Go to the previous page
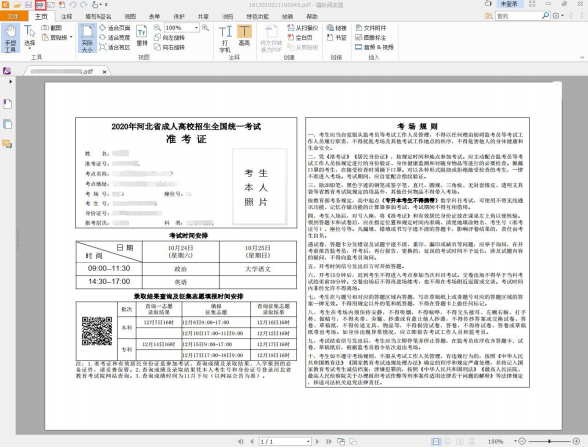This screenshot has width=588, height=448. [252, 442]
